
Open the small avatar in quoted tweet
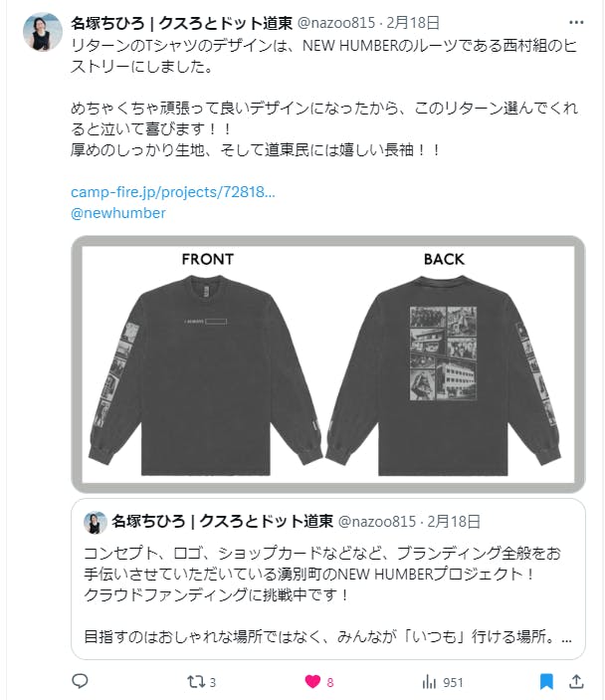pos(96,522)
